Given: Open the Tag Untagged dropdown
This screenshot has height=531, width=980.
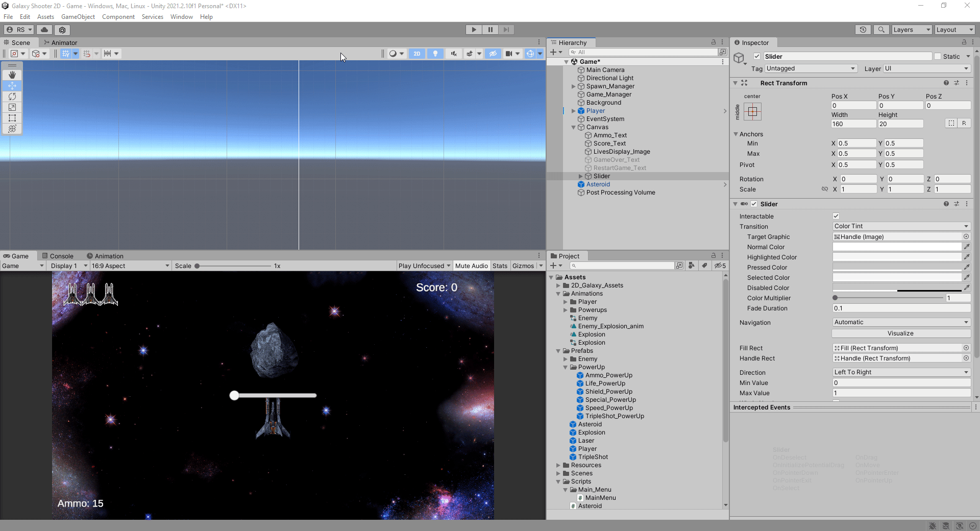Looking at the screenshot, I should 811,68.
